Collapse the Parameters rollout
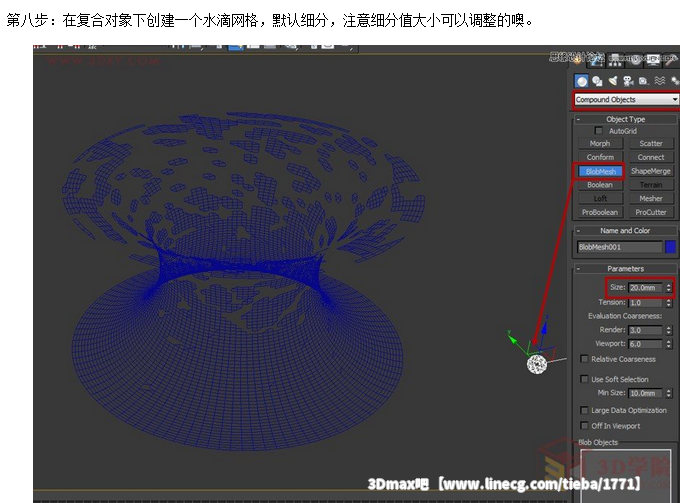The width and height of the screenshot is (680, 503). 625,268
